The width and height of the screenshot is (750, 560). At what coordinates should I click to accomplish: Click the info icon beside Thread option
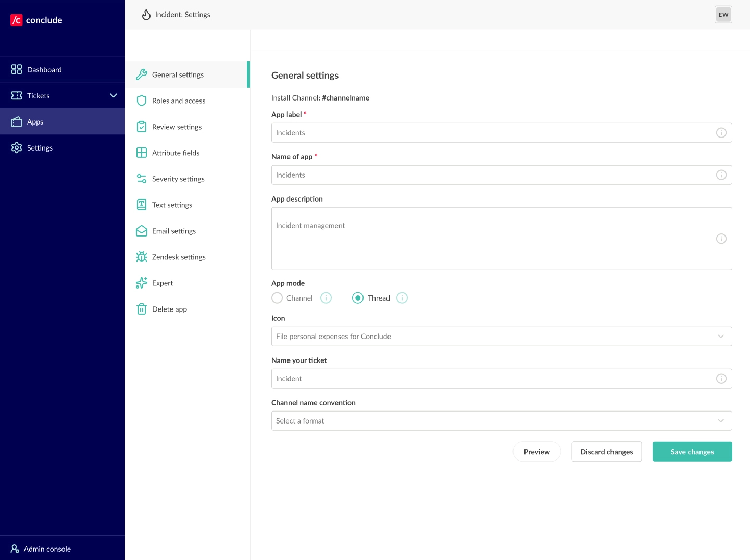pos(402,298)
